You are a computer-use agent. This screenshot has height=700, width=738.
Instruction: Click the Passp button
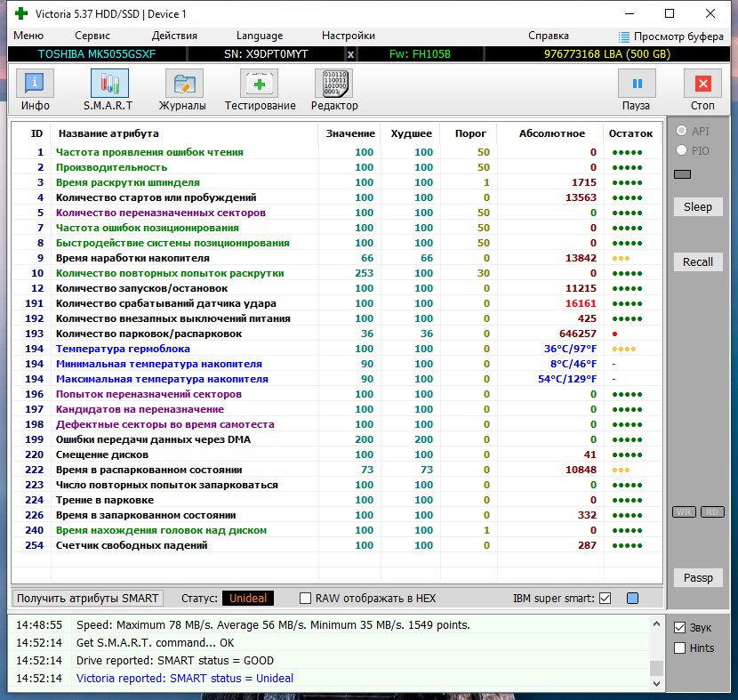click(698, 577)
